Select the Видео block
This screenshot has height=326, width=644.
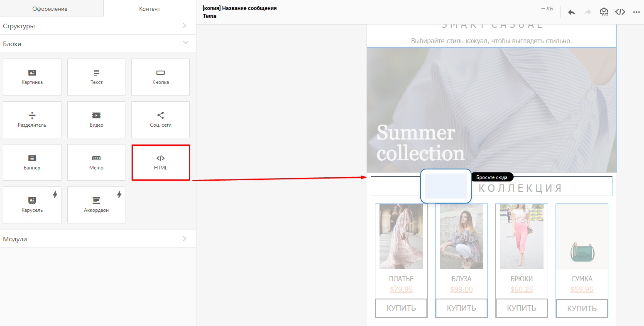[x=96, y=120]
